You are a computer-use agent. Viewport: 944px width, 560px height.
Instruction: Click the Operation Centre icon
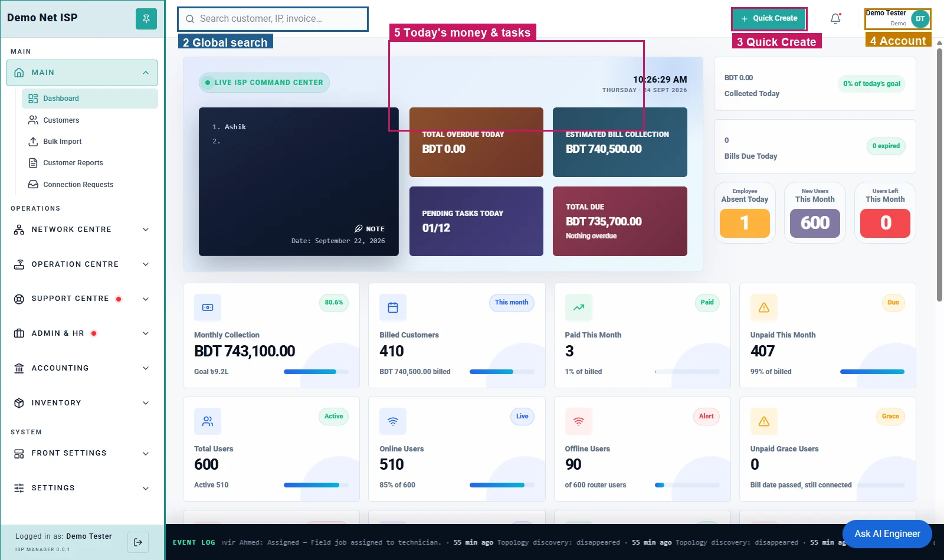click(19, 264)
